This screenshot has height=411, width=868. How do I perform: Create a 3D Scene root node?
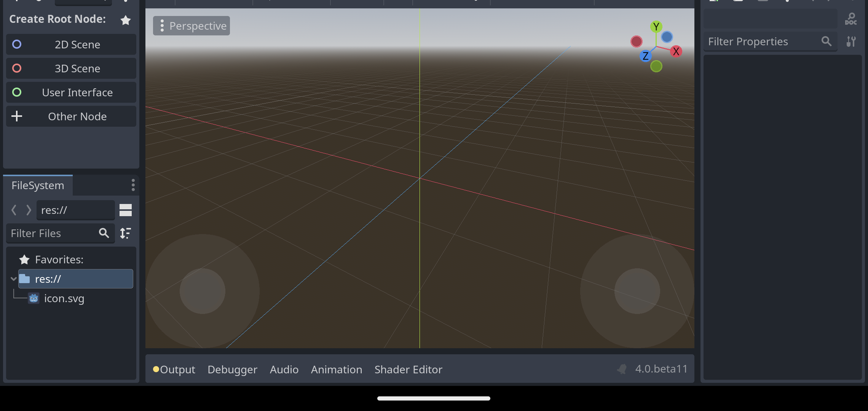(x=71, y=68)
